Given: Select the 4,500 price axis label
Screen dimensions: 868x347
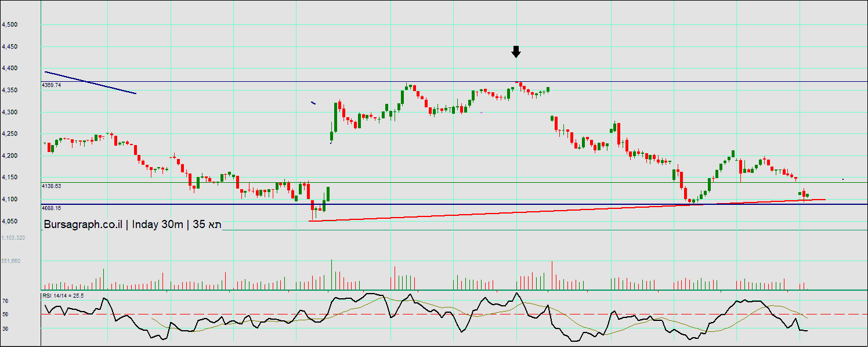Looking at the screenshot, I should point(9,25).
